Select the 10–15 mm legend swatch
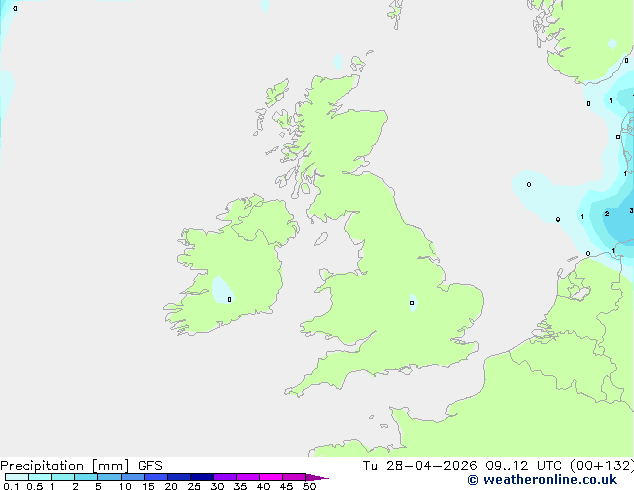The width and height of the screenshot is (634, 490). pyautogui.click(x=132, y=477)
